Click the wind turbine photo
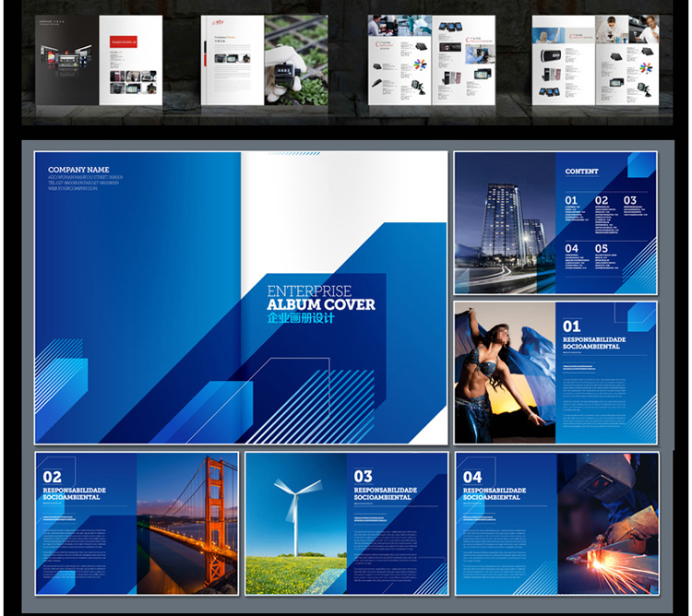 click(x=295, y=522)
